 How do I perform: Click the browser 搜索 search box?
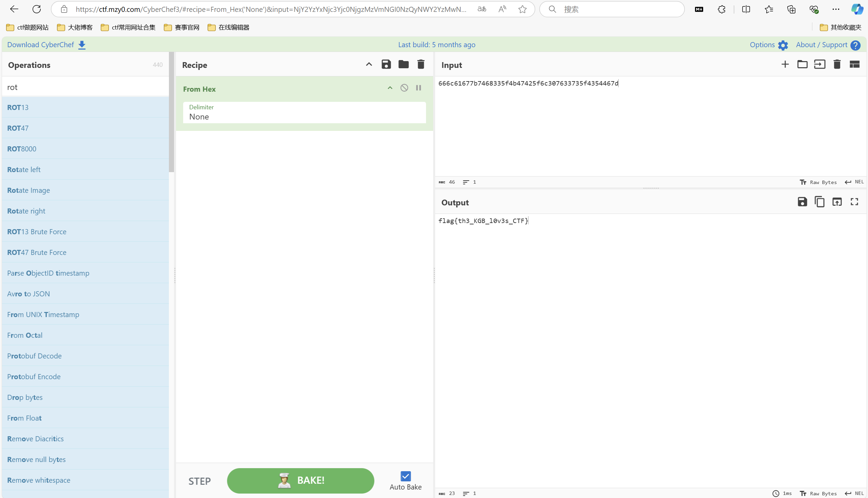click(x=612, y=9)
